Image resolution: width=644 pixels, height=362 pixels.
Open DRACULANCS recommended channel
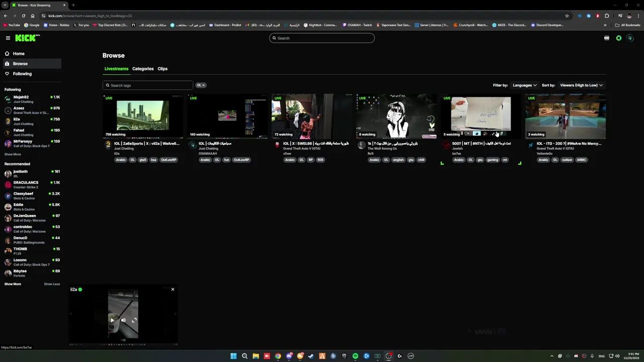point(32,185)
